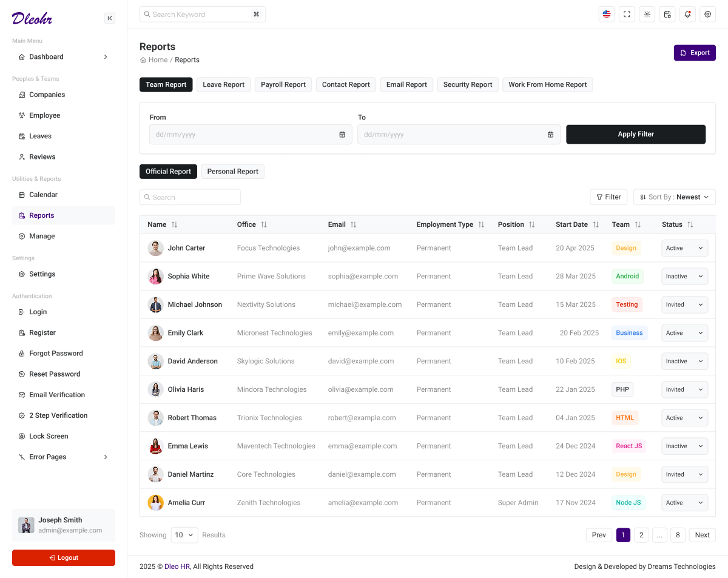
Task: Change the rows-per-page value from 10
Action: (184, 534)
